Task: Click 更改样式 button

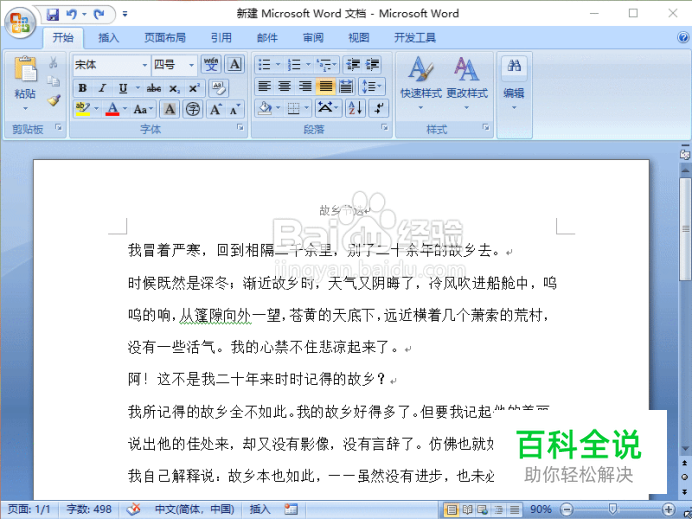Action: (x=467, y=84)
